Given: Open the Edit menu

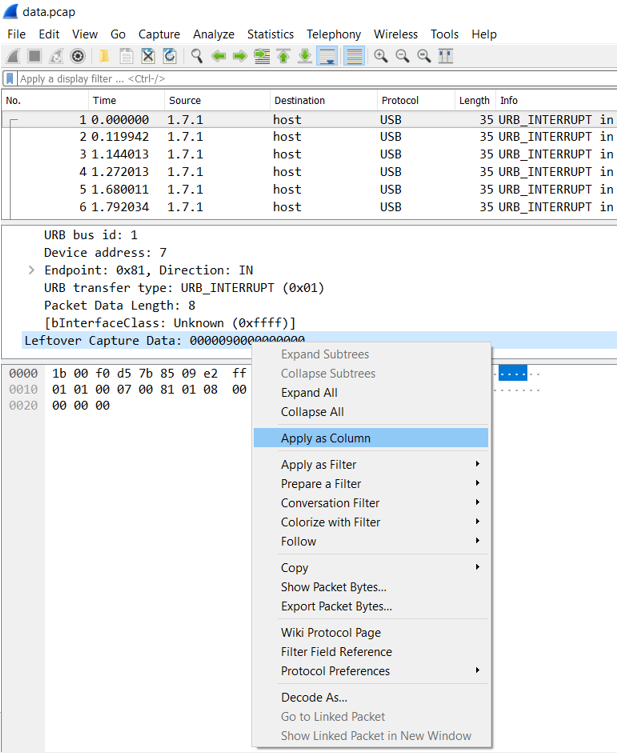Looking at the screenshot, I should click(x=49, y=35).
